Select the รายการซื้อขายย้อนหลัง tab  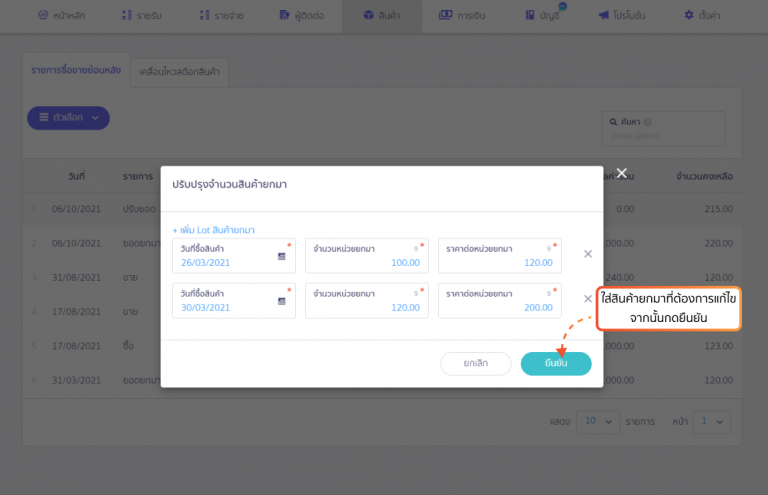[x=76, y=72]
